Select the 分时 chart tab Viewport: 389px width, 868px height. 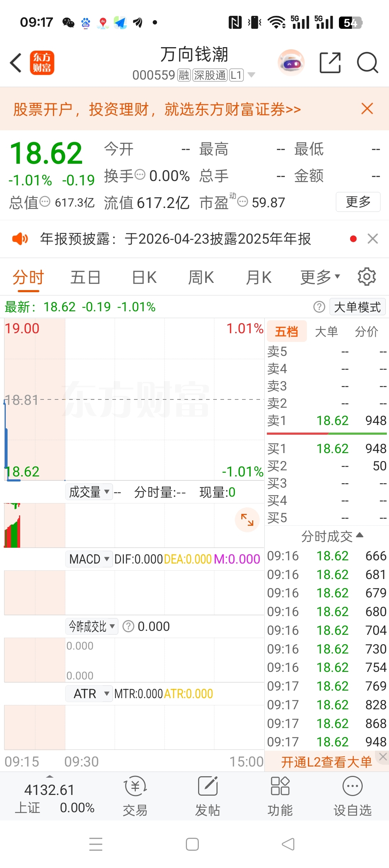[x=28, y=277]
